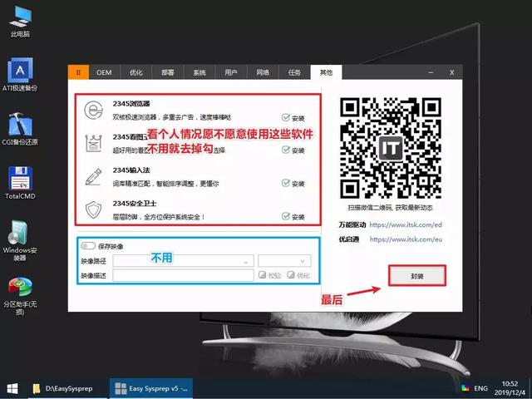Open the 此电脑 desktop icon
Screen dimensions: 532x399
[x=20, y=21]
